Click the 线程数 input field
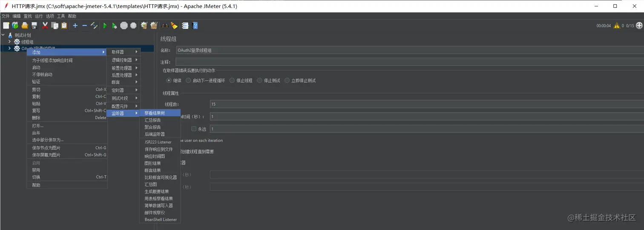Viewport: 644px width, 230px height. pos(427,104)
